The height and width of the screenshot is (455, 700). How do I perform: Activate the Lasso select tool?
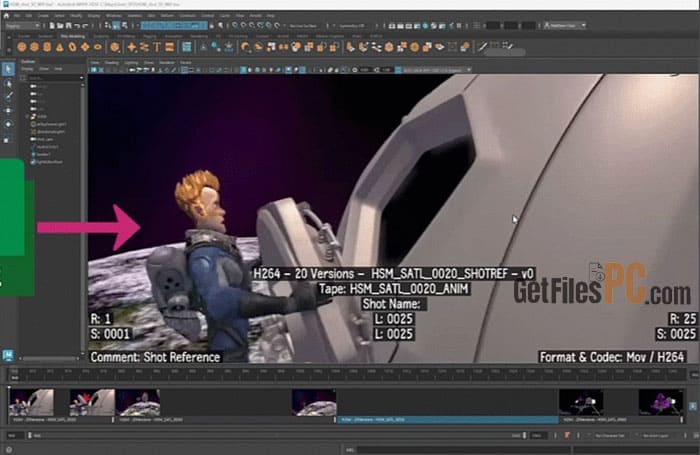coord(8,83)
